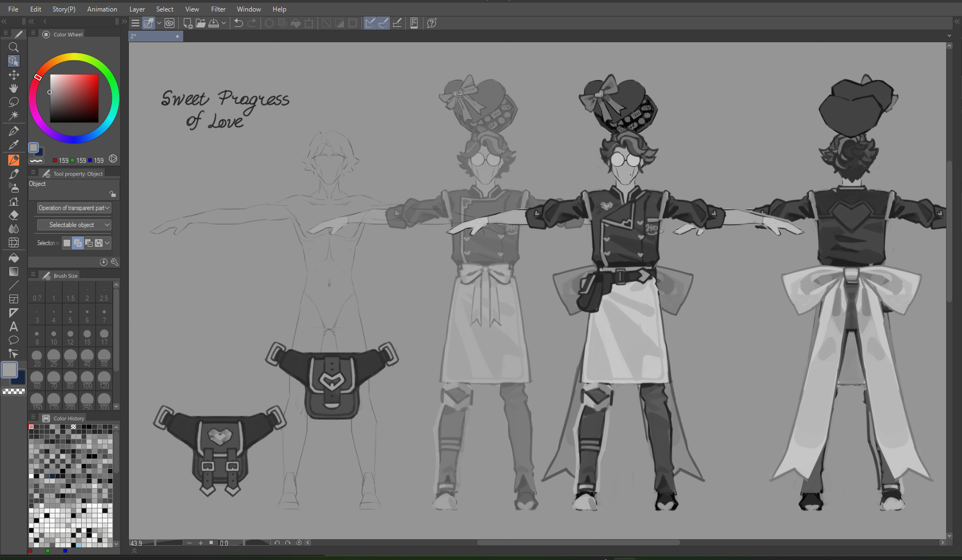
Task: Choose brush size 30
Action: (x=70, y=357)
